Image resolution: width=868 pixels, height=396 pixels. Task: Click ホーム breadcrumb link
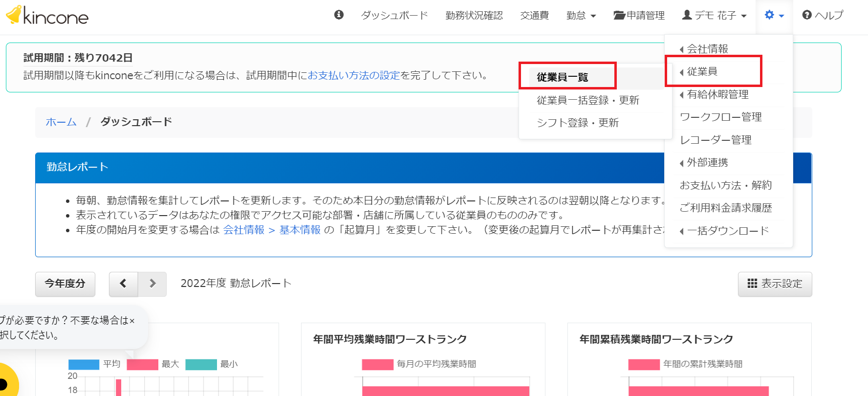[61, 122]
